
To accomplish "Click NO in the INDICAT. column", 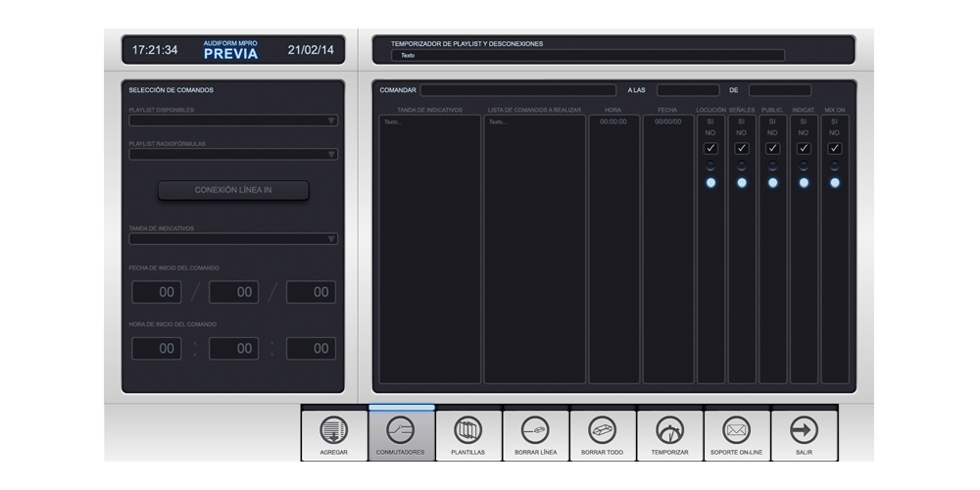I will 804,133.
